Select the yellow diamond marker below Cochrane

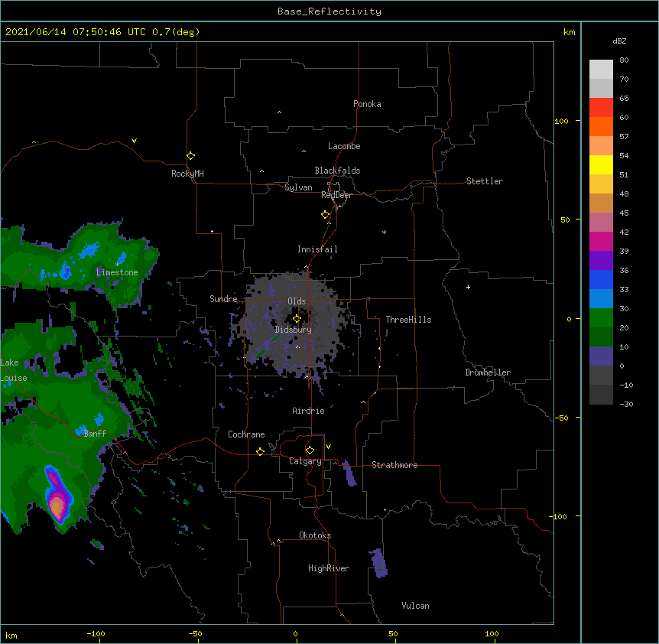pos(260,451)
